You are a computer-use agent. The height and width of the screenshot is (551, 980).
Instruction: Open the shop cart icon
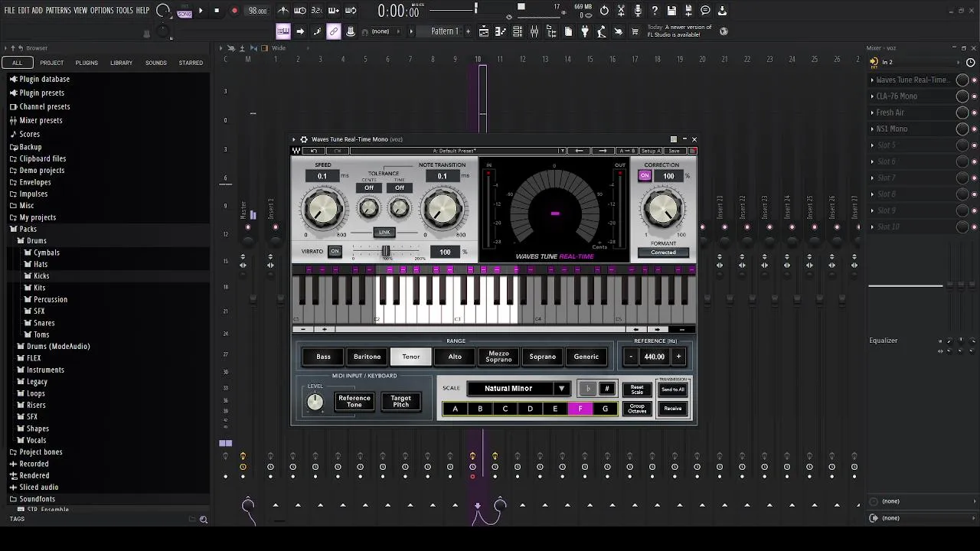tap(635, 31)
